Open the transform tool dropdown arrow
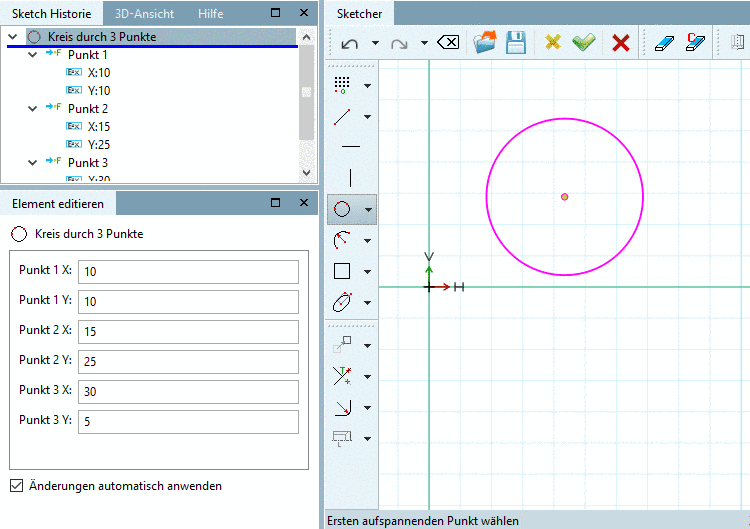 [367, 345]
